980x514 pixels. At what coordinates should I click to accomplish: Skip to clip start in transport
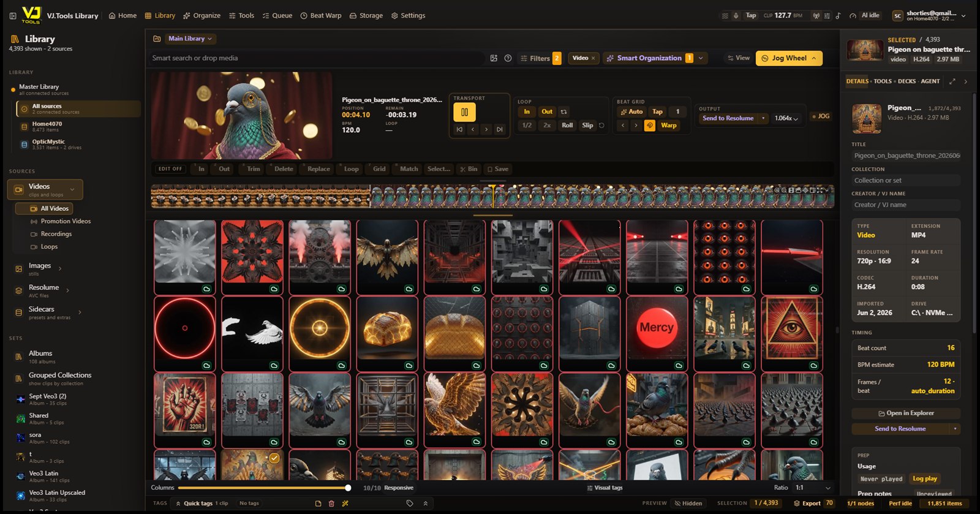click(x=459, y=129)
